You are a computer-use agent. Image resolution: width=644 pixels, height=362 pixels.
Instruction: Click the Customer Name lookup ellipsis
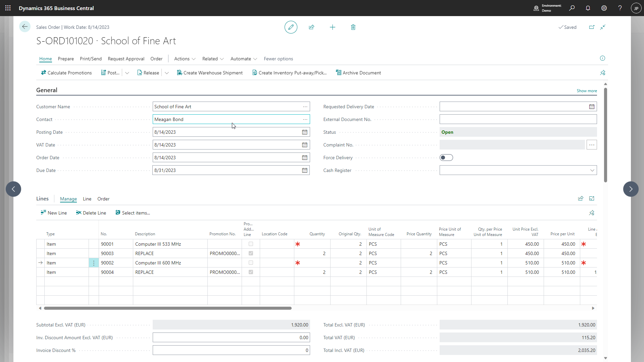click(x=305, y=107)
